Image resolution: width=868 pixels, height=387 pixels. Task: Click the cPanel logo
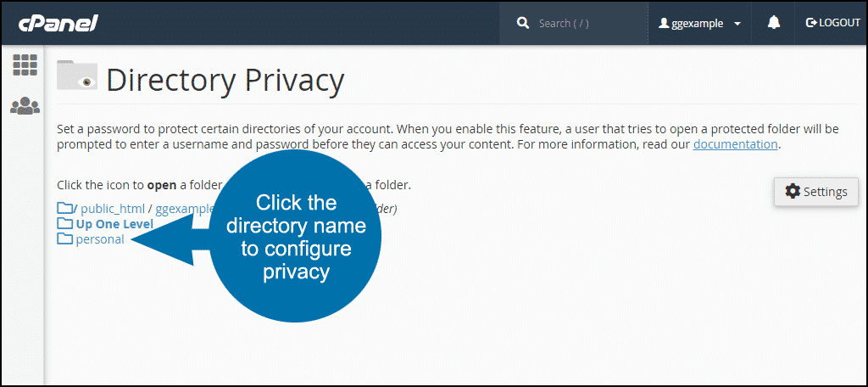tap(58, 23)
